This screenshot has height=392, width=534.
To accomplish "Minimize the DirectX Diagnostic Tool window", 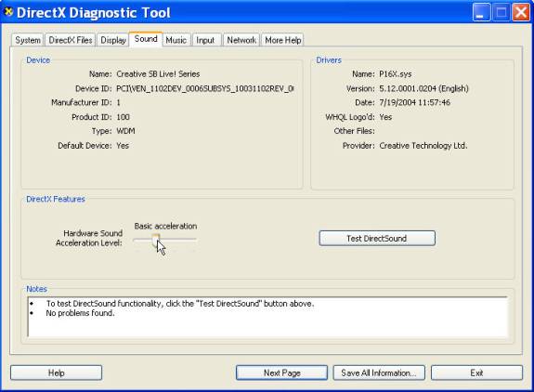I will pos(481,13).
